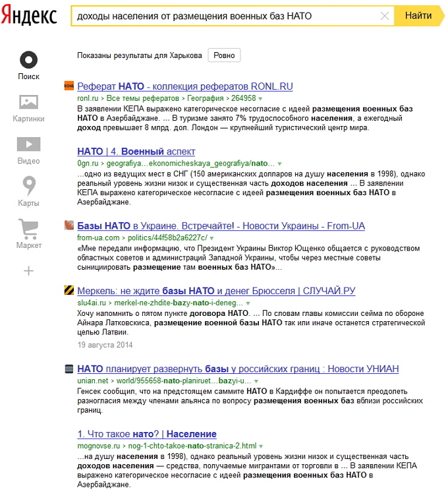Click the Яндекс logo
The width and height of the screenshot is (448, 490).
29,15
